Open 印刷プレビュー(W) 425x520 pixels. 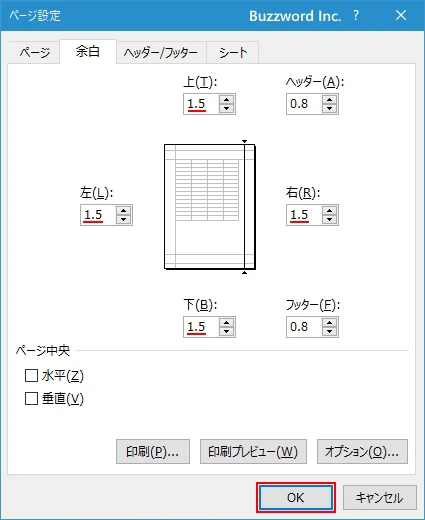253,452
